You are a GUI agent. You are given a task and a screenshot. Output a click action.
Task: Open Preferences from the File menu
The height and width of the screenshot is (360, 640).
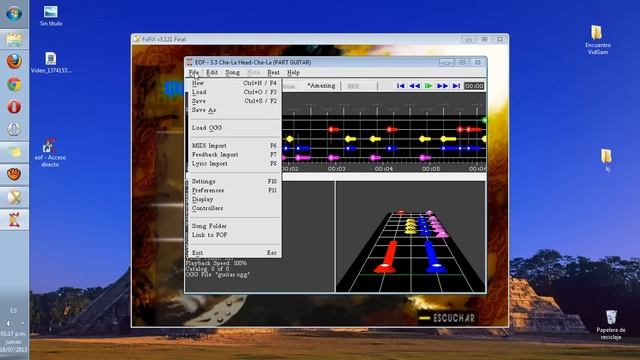point(233,190)
